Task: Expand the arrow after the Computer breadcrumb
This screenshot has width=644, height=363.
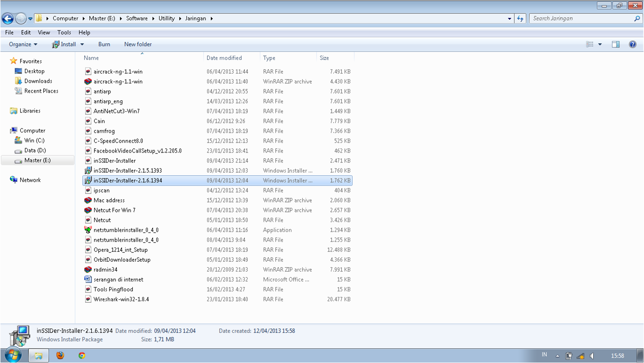Action: 83,18
